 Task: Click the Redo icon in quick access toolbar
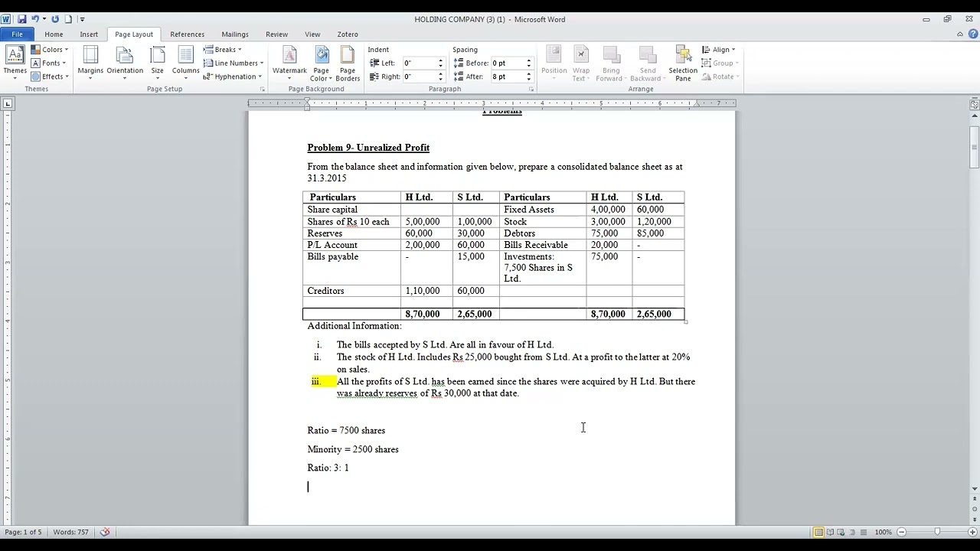(55, 19)
